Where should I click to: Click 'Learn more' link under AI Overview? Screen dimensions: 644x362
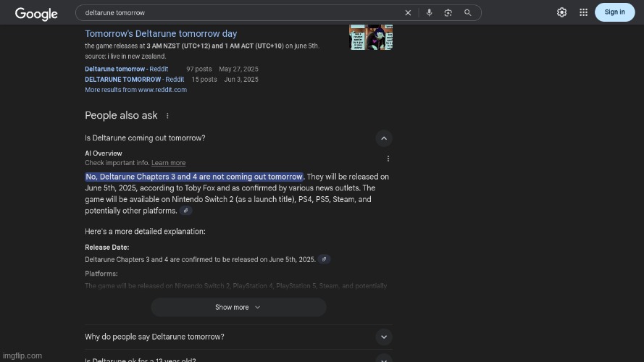[x=168, y=163]
